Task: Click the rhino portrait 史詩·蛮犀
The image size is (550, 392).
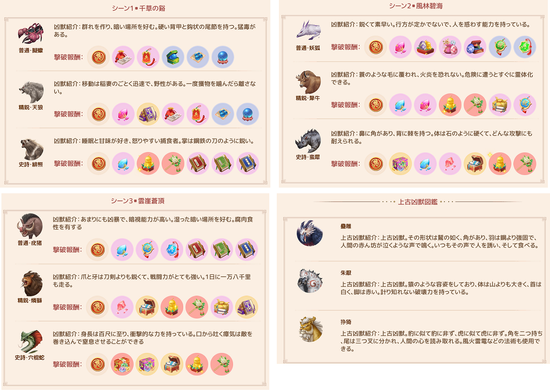Action: click(308, 141)
